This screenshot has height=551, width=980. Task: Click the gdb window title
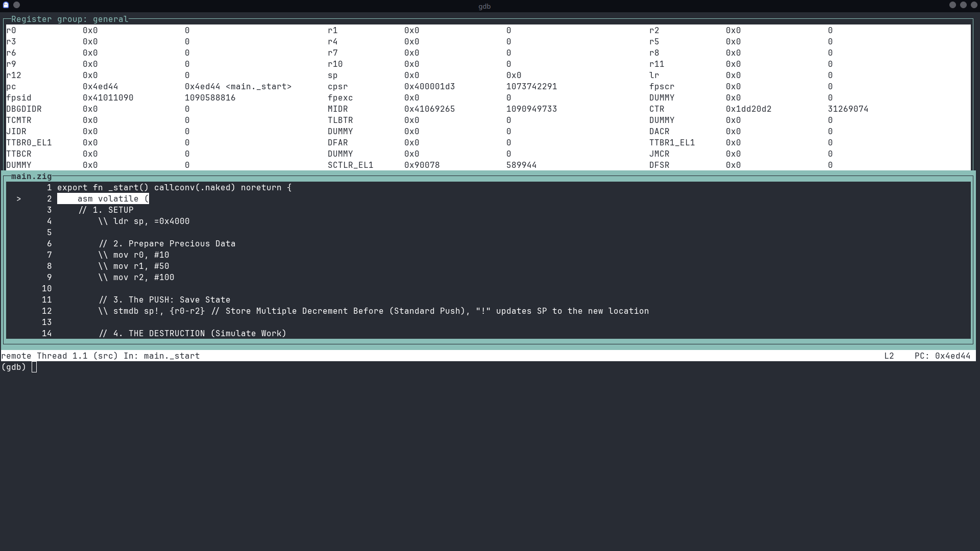tap(484, 7)
